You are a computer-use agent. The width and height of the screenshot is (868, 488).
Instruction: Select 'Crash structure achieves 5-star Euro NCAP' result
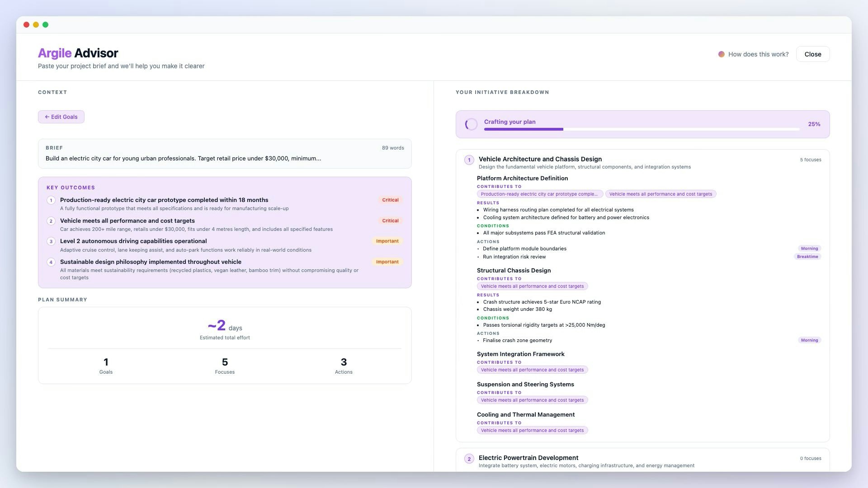(x=542, y=302)
